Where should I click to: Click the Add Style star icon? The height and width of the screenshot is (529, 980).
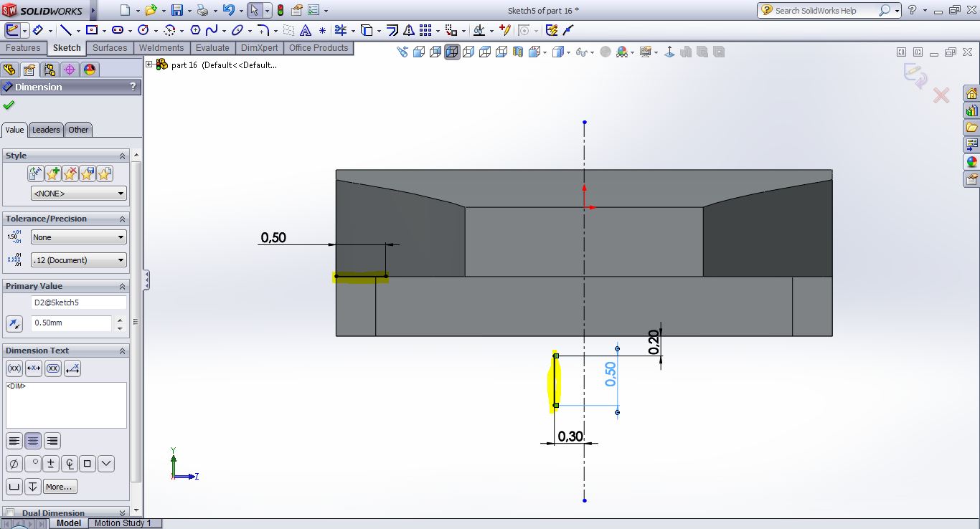click(53, 173)
